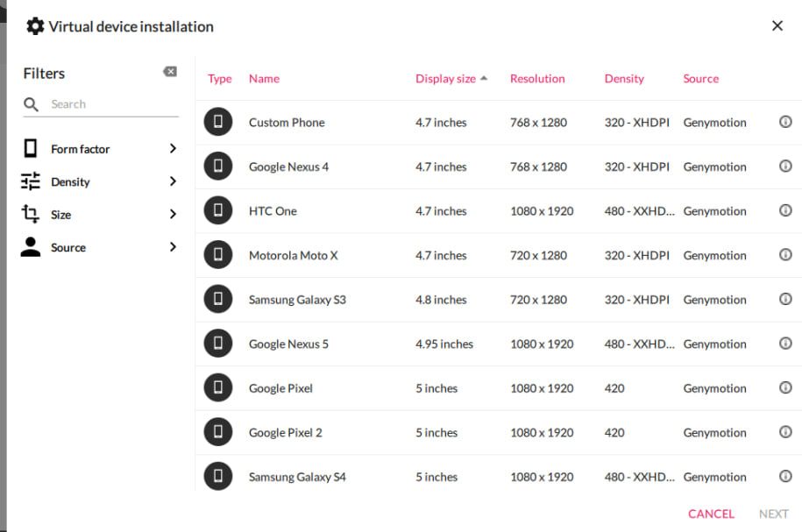Open info for Samsung Galaxy S4
Screen dimensions: 802x532
(785, 477)
